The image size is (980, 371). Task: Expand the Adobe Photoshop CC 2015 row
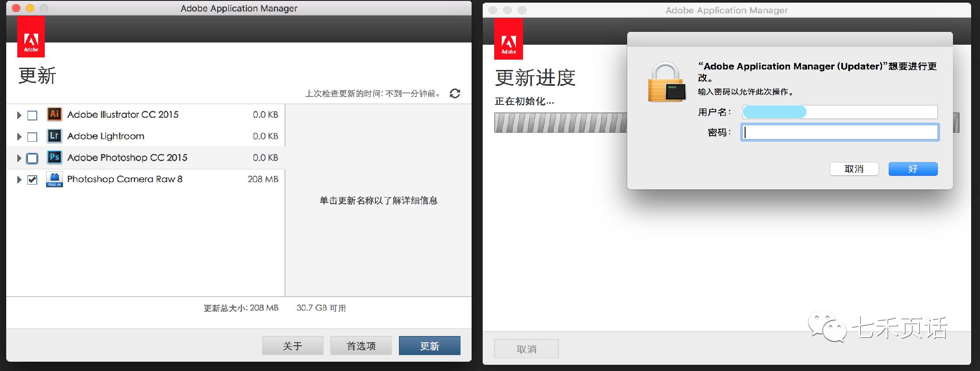pyautogui.click(x=19, y=158)
